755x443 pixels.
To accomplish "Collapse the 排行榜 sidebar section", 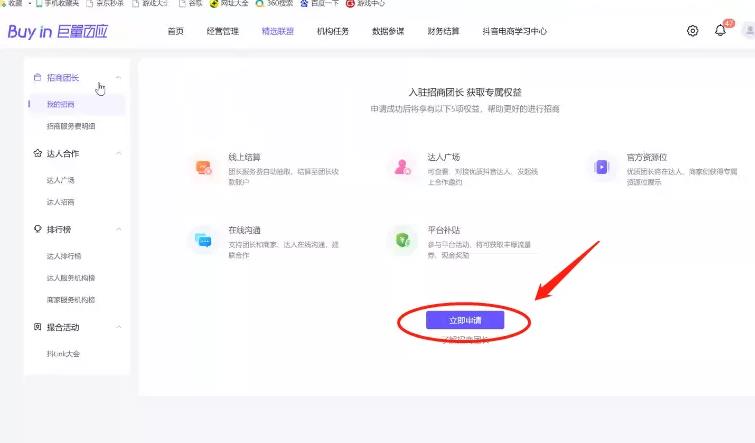I will [119, 230].
